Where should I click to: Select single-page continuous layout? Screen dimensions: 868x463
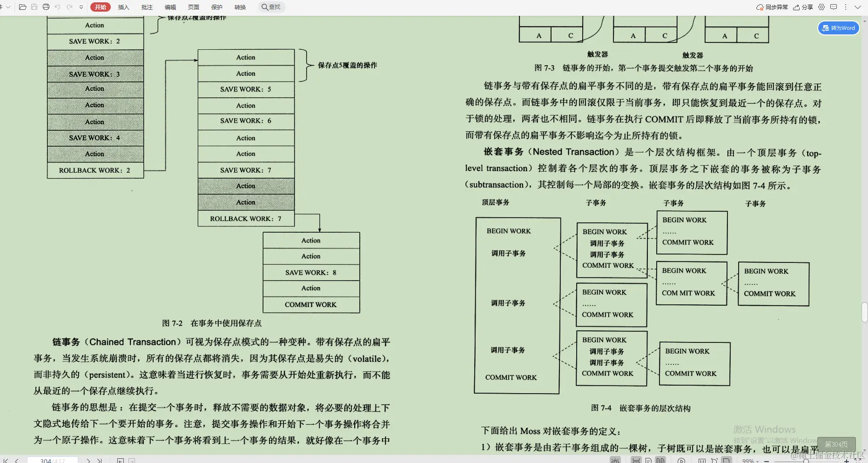click(648, 461)
